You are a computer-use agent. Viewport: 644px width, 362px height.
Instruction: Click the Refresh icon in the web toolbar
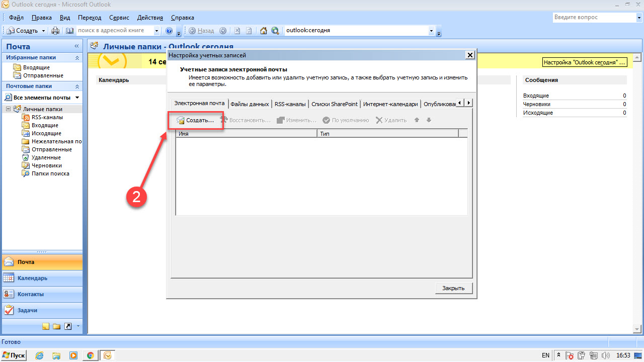249,31
